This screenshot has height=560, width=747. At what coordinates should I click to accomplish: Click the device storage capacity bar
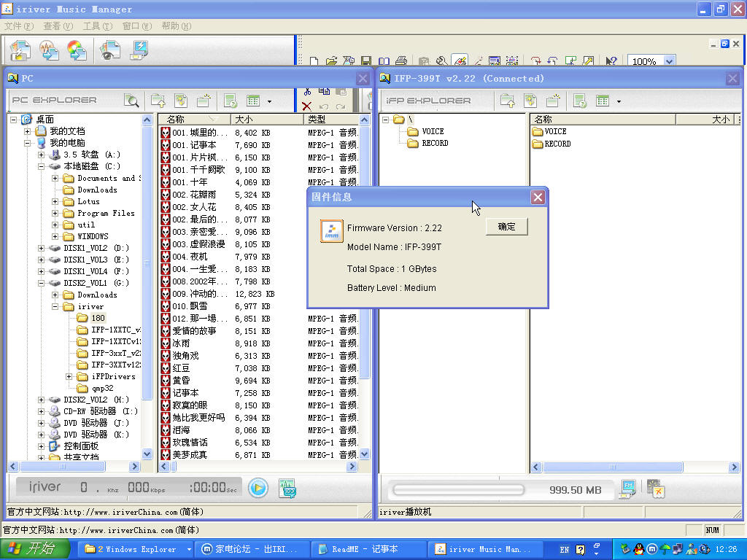[458, 489]
